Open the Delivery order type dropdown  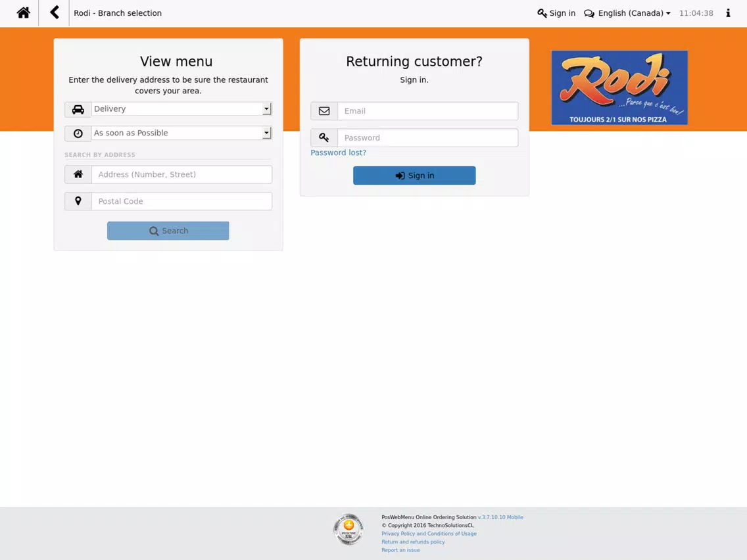181,109
